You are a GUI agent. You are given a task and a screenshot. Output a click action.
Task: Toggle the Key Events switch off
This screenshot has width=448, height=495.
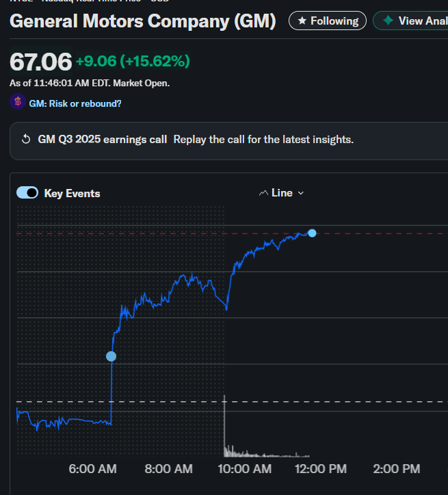(x=27, y=193)
